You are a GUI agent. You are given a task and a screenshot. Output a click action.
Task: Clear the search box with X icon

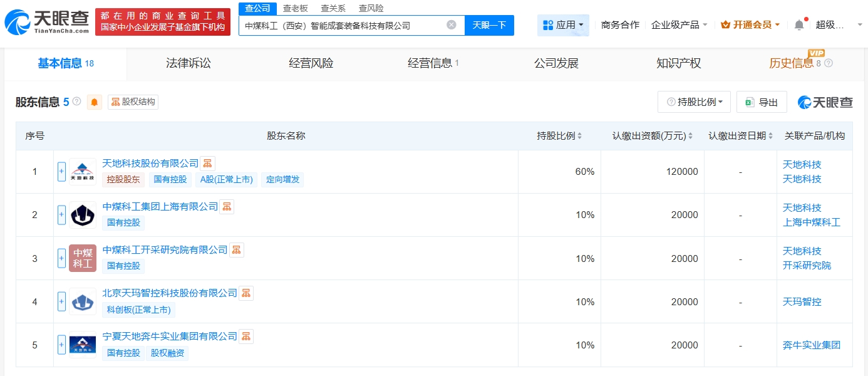tap(452, 25)
